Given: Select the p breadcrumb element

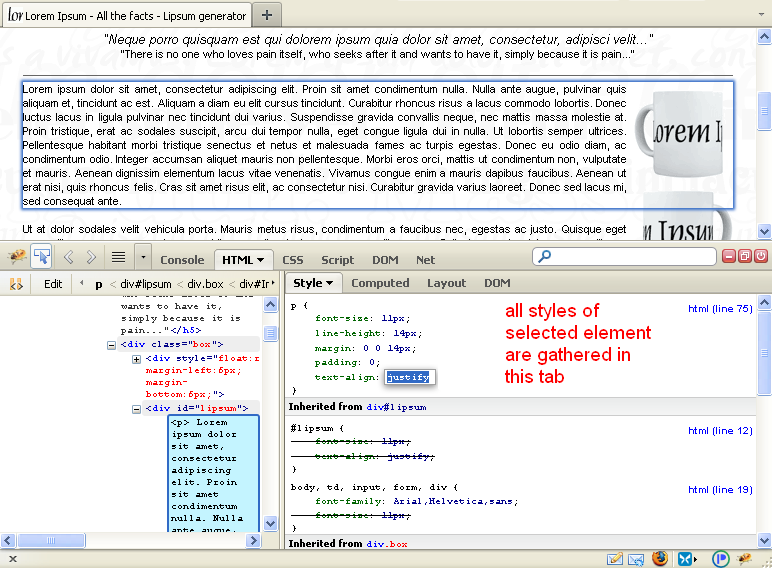Looking at the screenshot, I should 98,284.
